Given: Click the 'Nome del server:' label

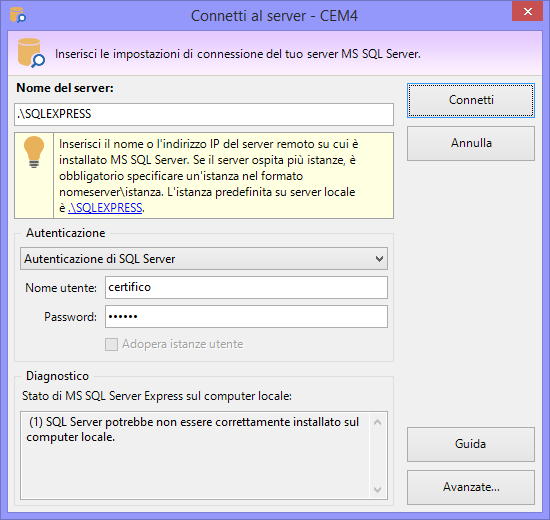Looking at the screenshot, I should coord(65,88).
